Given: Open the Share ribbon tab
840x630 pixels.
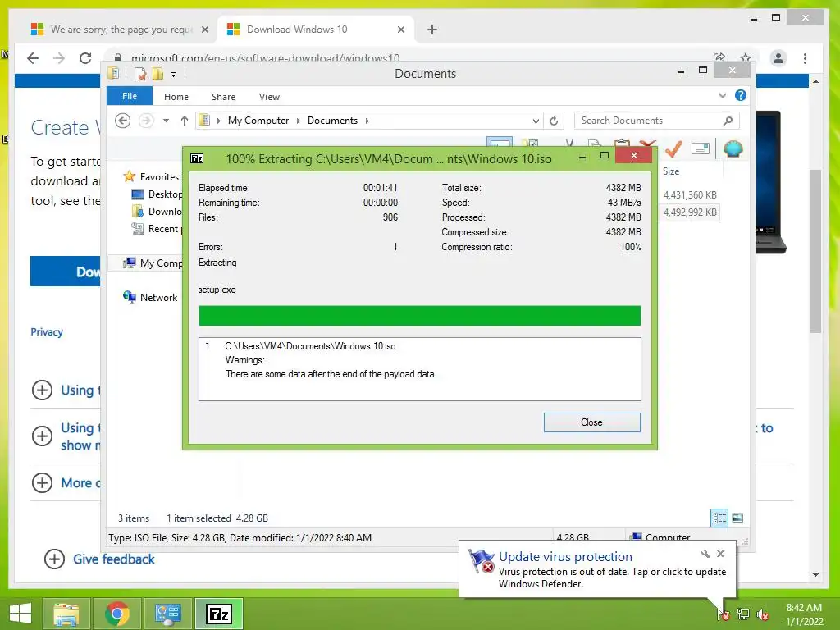Looking at the screenshot, I should pos(223,97).
